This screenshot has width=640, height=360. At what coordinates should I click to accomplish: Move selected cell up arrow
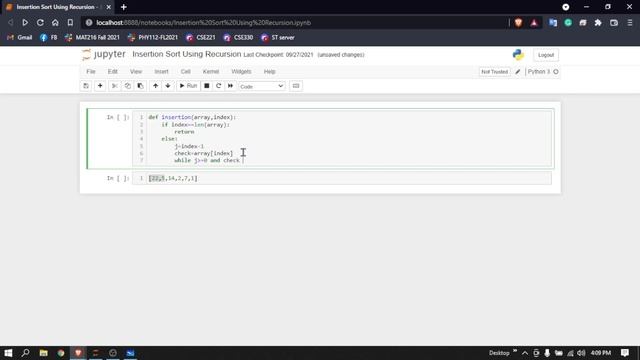[x=155, y=86]
